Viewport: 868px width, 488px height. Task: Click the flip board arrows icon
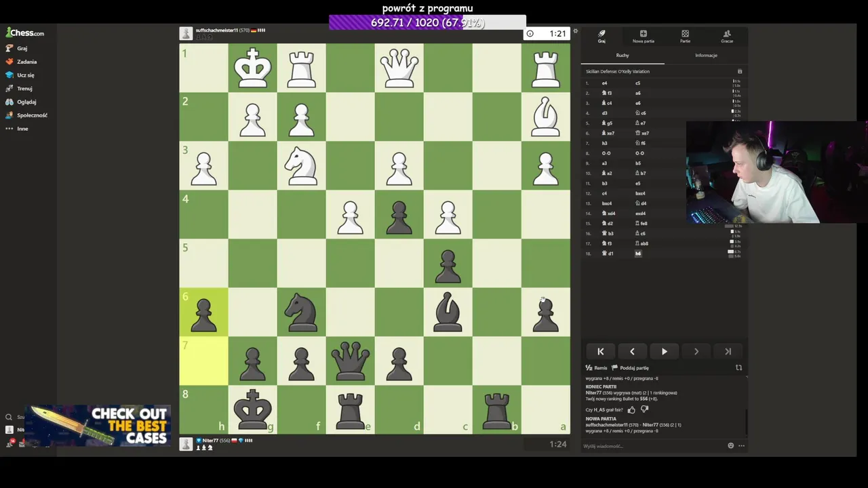click(738, 368)
